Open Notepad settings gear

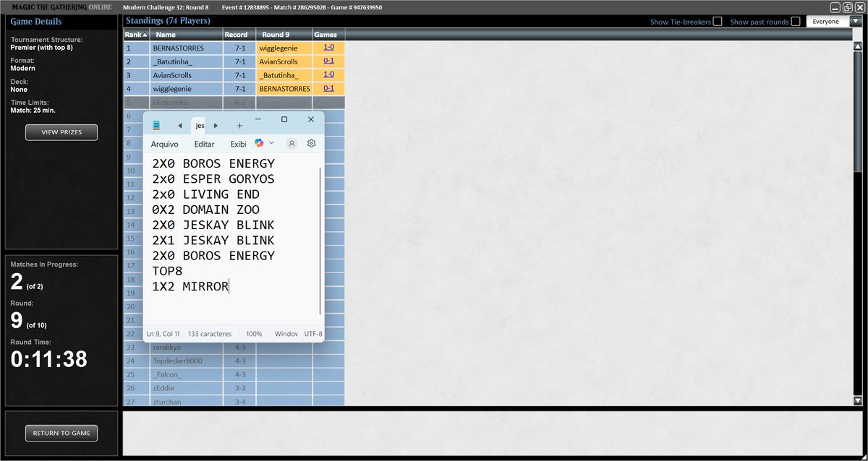(x=311, y=143)
